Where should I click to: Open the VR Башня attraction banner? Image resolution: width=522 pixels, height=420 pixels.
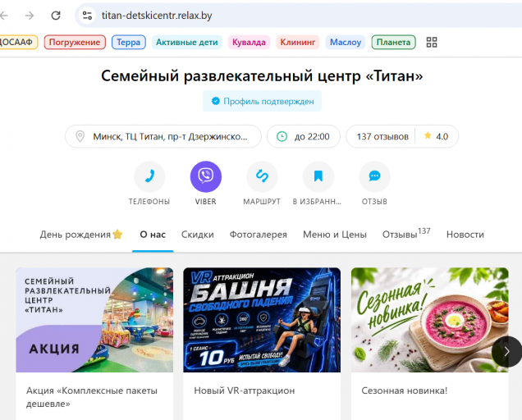click(x=262, y=320)
